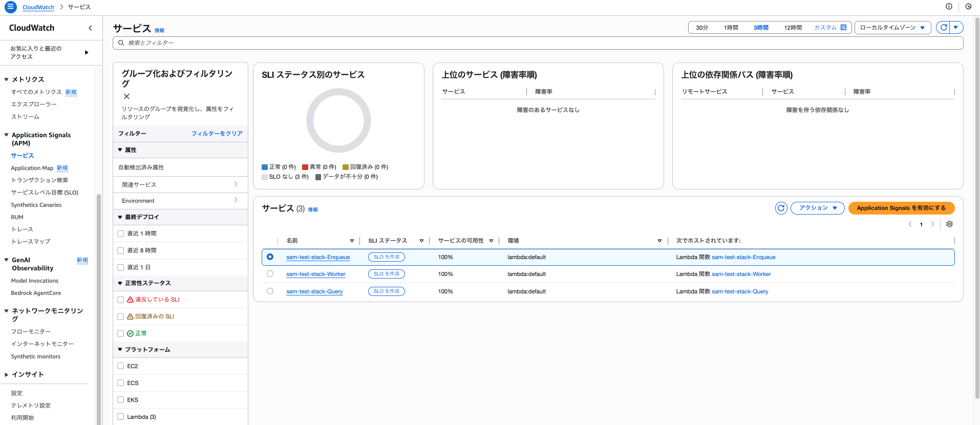980x425 pixels.
Task: Click the refresh icon next to timezone selector
Action: coord(943,28)
